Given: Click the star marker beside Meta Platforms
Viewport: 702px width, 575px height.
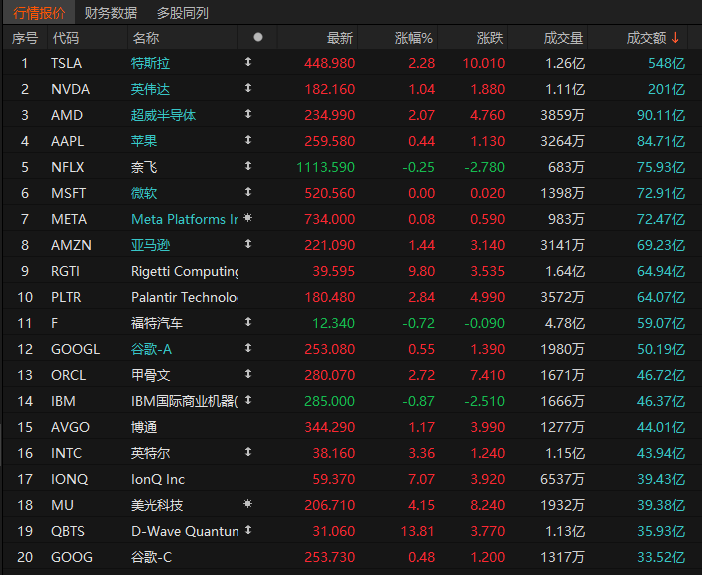Looking at the screenshot, I should click(x=248, y=218).
